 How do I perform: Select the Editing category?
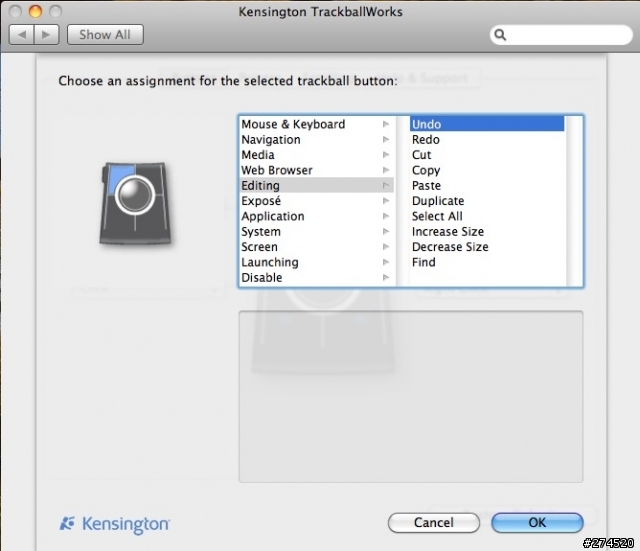(x=316, y=185)
